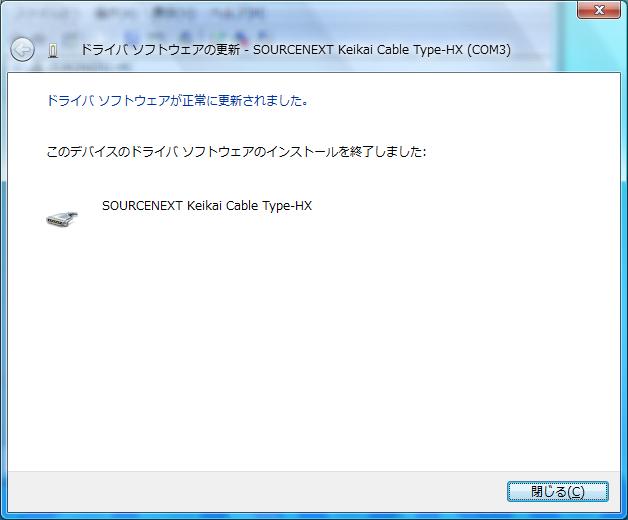The image size is (628, 520).
Task: Click the small device icon beside the title
Action: point(53,50)
